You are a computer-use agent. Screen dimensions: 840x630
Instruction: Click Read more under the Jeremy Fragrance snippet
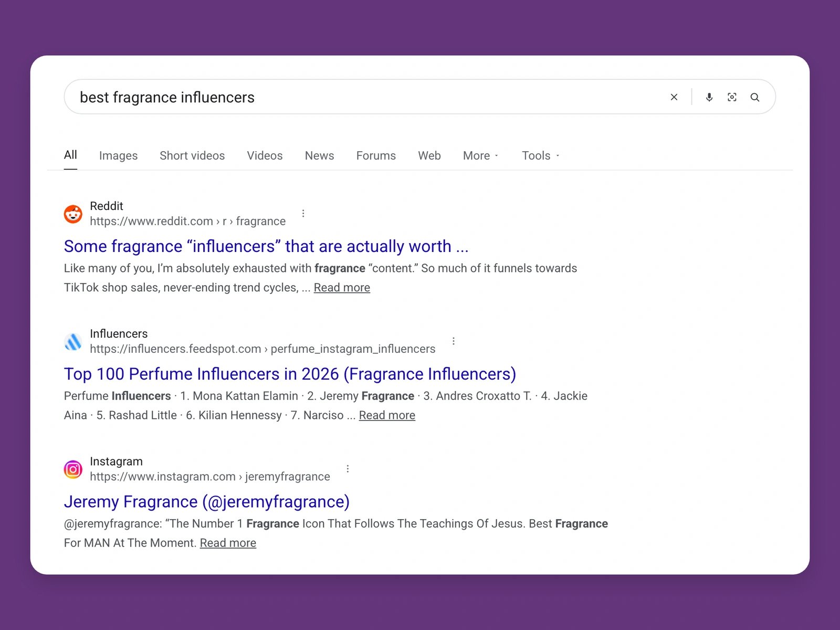pos(228,543)
